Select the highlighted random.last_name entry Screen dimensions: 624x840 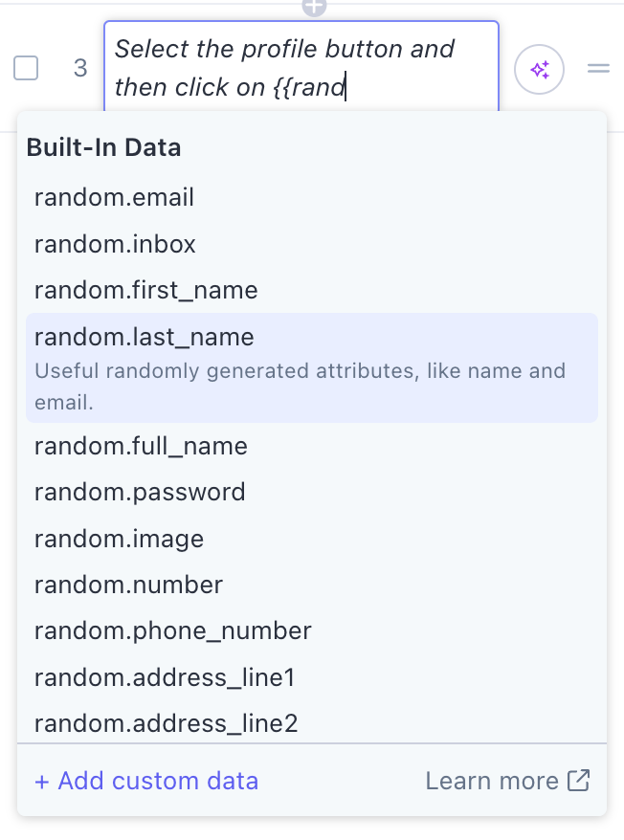coord(144,337)
